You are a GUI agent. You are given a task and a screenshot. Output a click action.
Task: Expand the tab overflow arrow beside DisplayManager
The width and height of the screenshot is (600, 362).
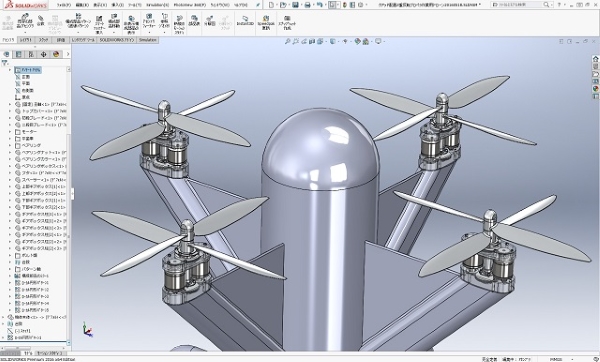pyautogui.click(x=68, y=54)
